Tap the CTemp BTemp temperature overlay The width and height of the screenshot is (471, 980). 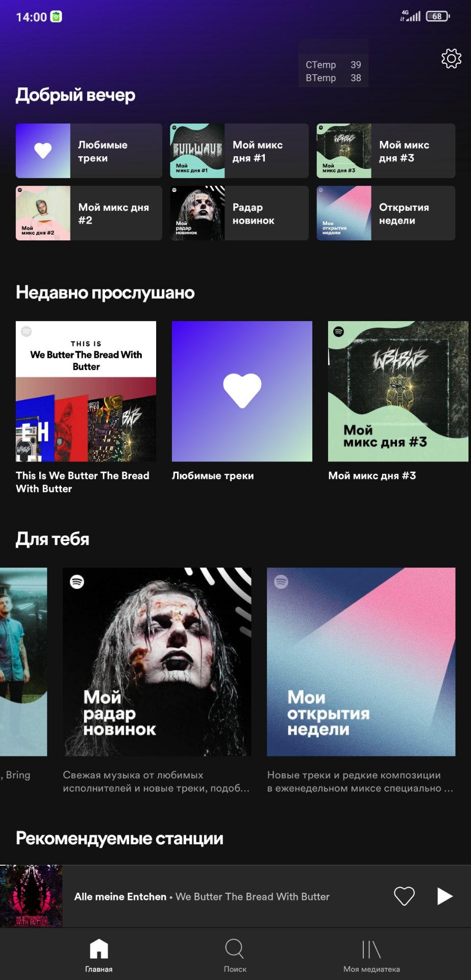point(333,71)
